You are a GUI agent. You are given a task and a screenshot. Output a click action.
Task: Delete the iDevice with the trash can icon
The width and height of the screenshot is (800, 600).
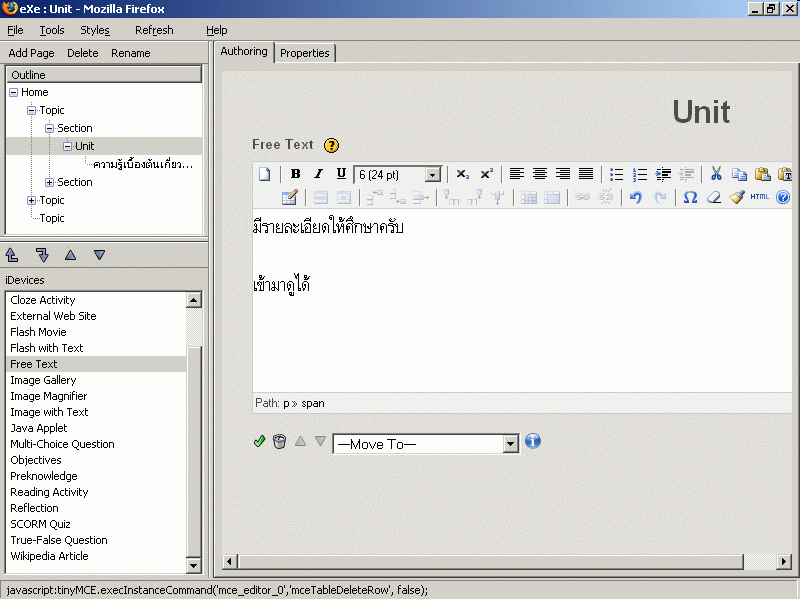coord(279,441)
